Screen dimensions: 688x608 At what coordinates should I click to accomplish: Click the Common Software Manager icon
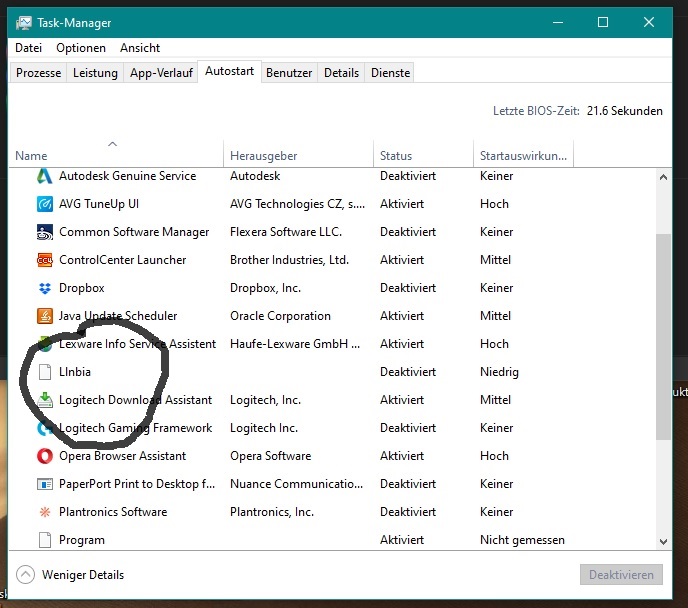coord(44,232)
